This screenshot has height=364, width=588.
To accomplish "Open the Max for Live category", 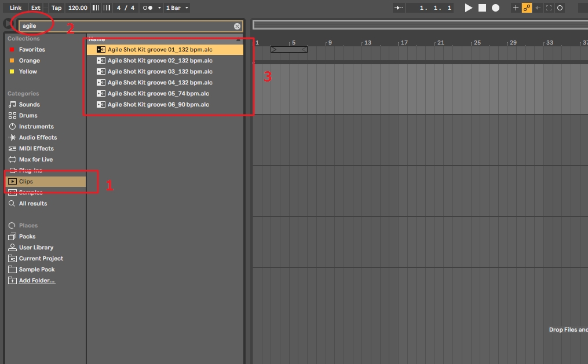I will coord(35,159).
